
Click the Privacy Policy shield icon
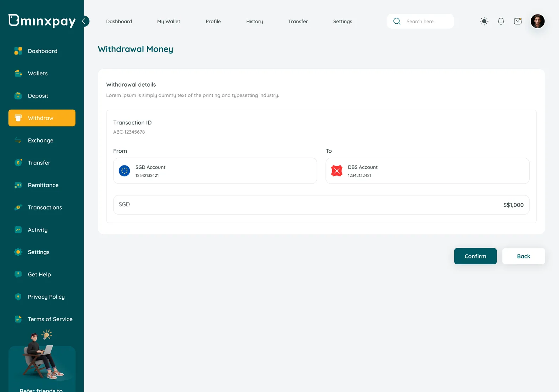(x=18, y=297)
